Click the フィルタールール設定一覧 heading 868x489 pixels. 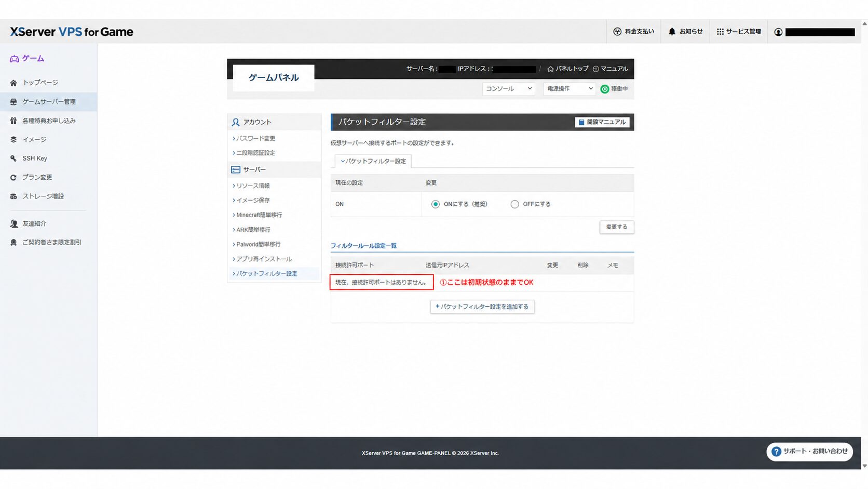[363, 246]
